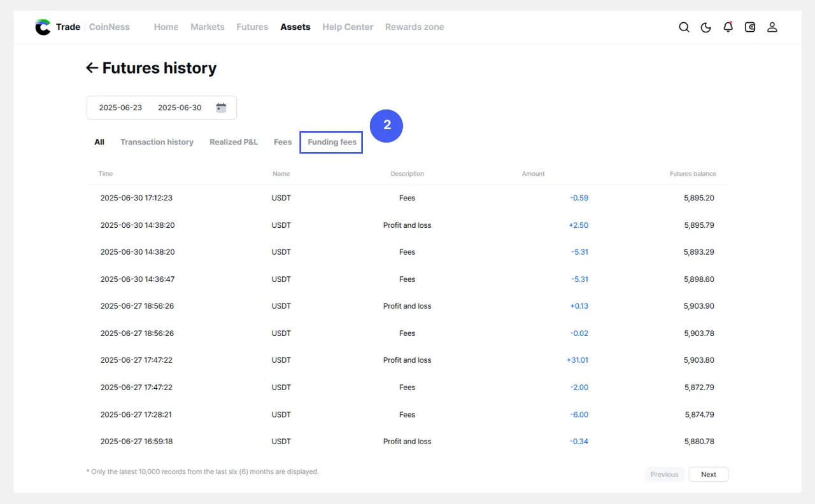Select the Realized P&L tab
This screenshot has width=815, height=504.
pyautogui.click(x=234, y=142)
